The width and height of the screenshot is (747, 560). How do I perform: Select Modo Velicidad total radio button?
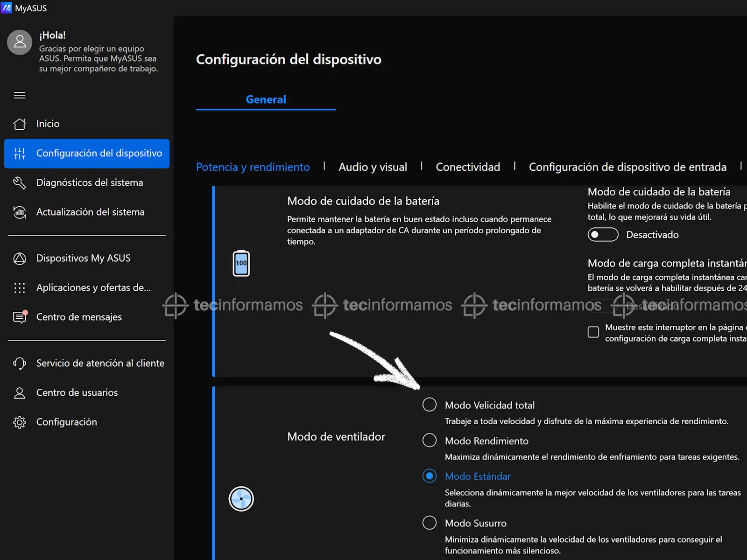[430, 405]
